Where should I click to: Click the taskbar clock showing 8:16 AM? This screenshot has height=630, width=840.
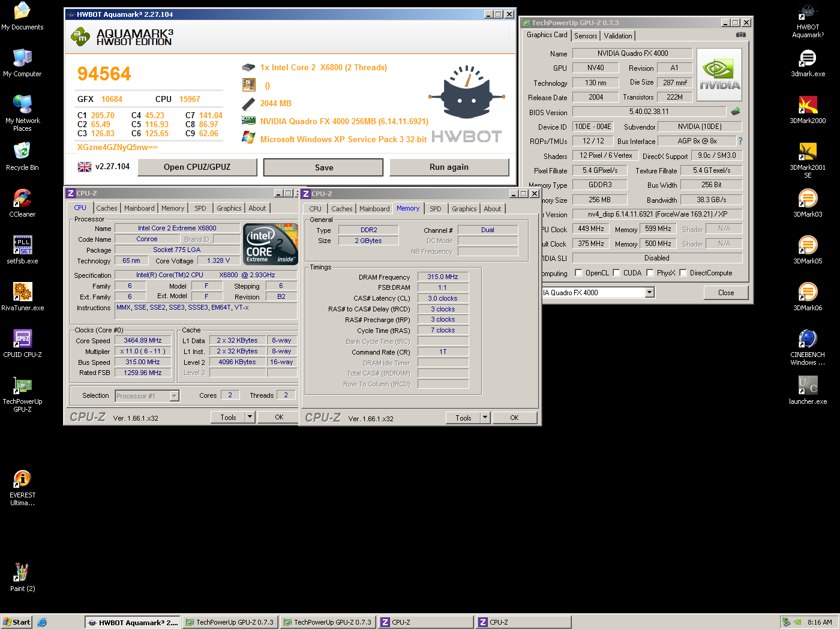(820, 622)
